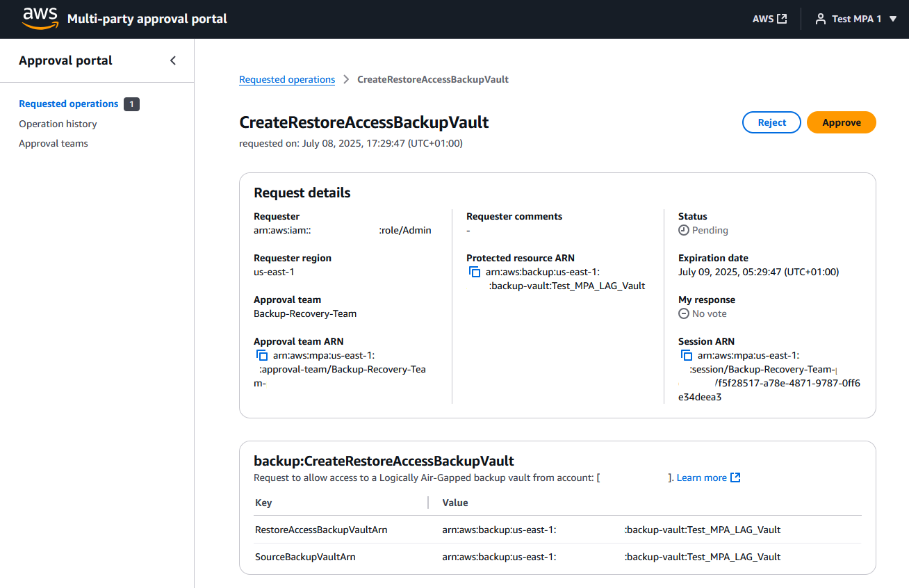Copy the Session ARN
The image size is (909, 588).
click(x=687, y=355)
